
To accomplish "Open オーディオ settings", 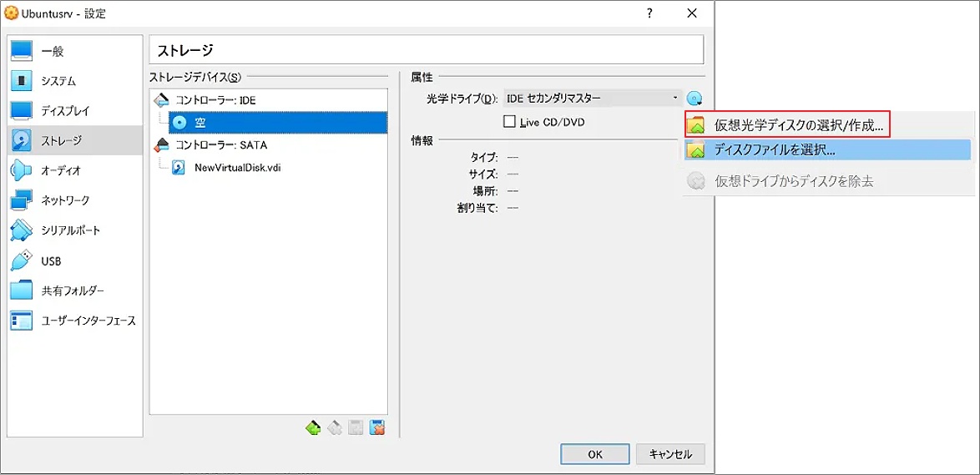I will (75, 170).
